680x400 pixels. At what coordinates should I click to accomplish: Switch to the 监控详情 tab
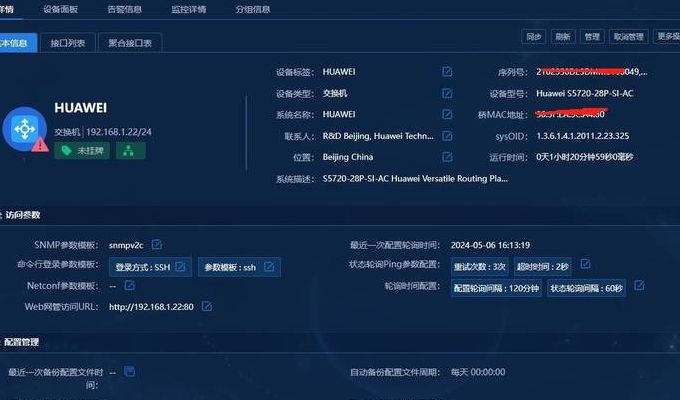point(189,9)
